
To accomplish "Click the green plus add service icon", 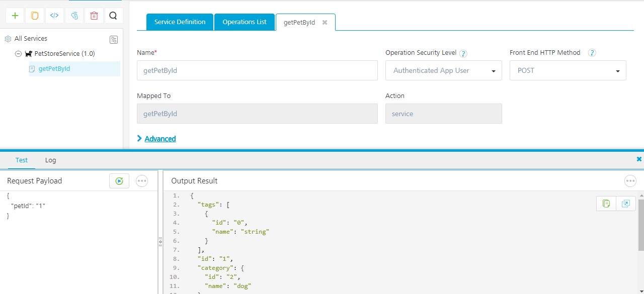I will [15, 16].
